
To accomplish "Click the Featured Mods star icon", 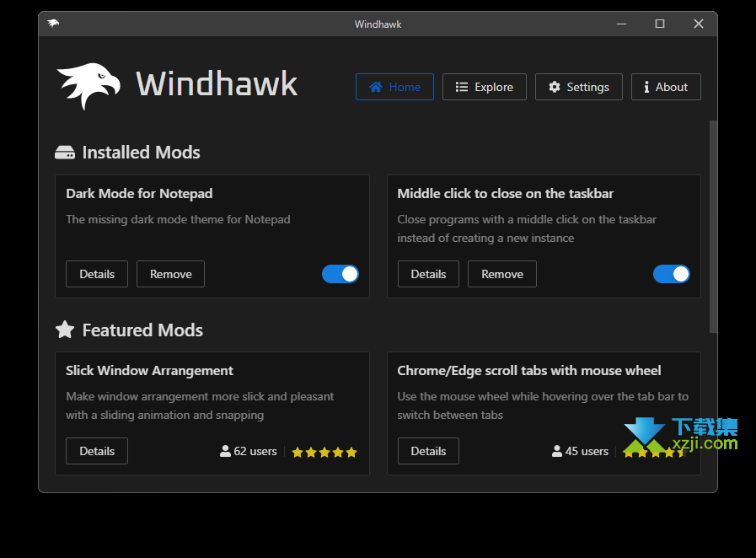I will click(65, 330).
